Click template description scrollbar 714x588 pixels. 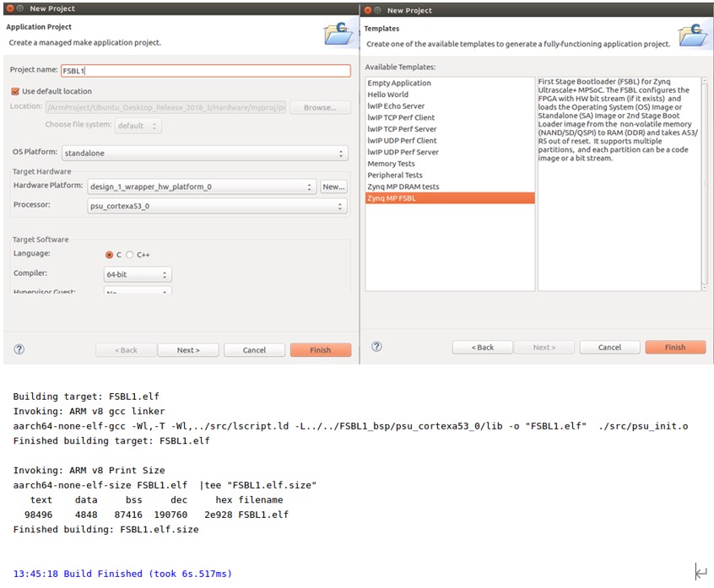click(705, 184)
